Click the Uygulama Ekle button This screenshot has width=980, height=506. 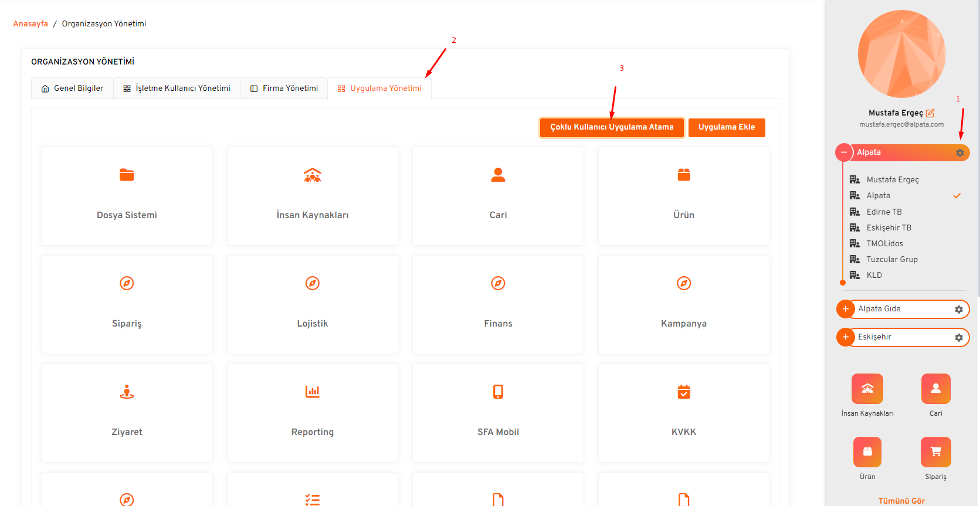pos(726,127)
